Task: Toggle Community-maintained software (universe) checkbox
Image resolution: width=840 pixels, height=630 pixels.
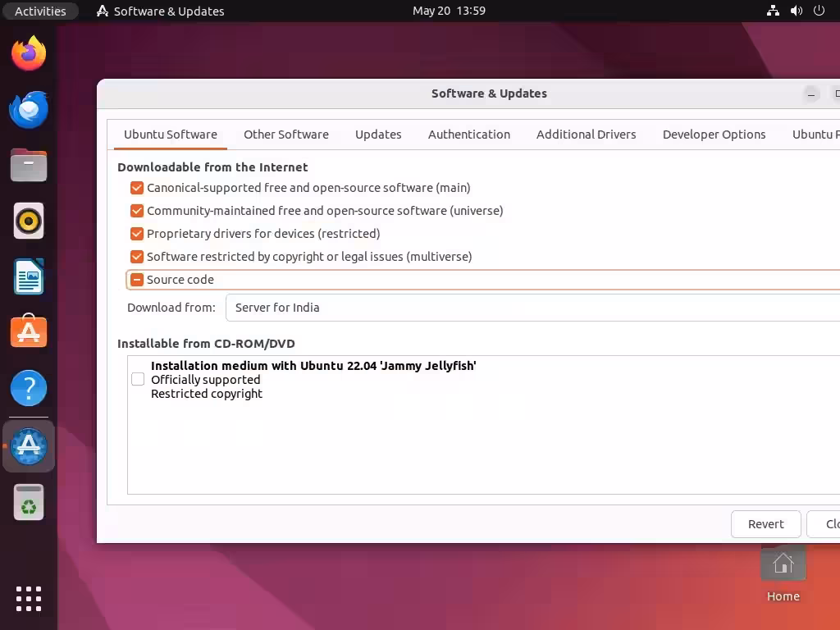Action: pyautogui.click(x=137, y=211)
